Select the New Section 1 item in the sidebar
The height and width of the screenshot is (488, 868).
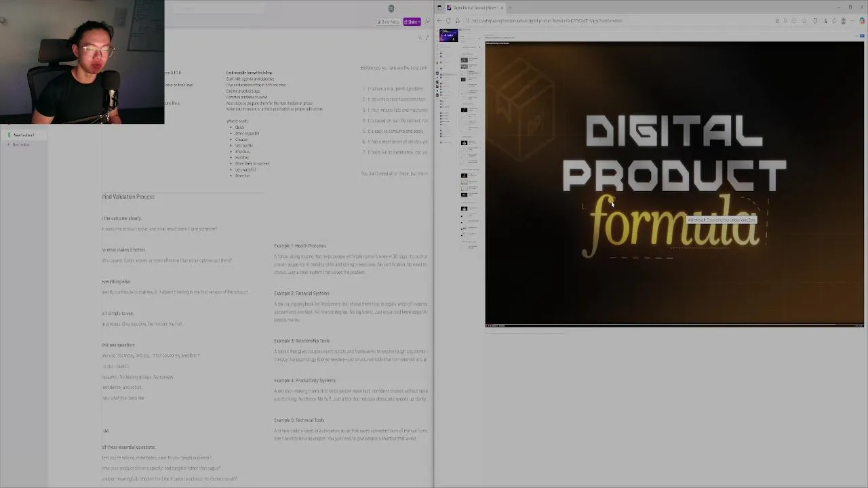pyautogui.click(x=24, y=135)
